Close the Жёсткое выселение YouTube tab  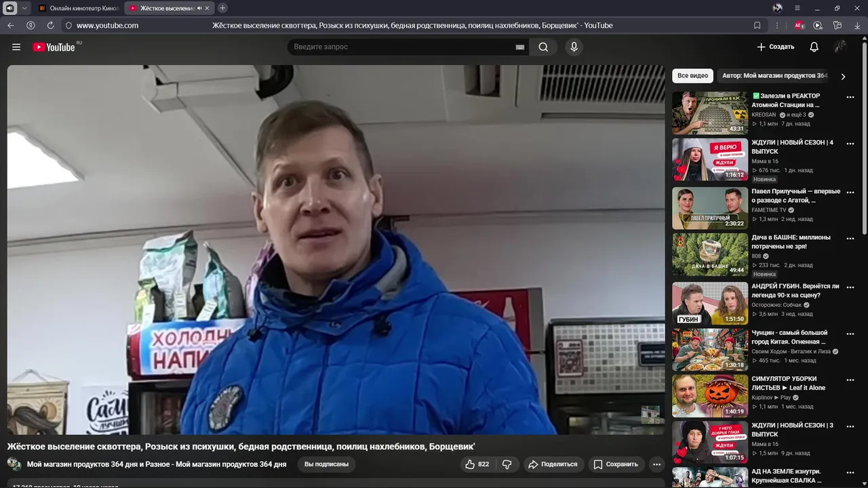click(208, 8)
